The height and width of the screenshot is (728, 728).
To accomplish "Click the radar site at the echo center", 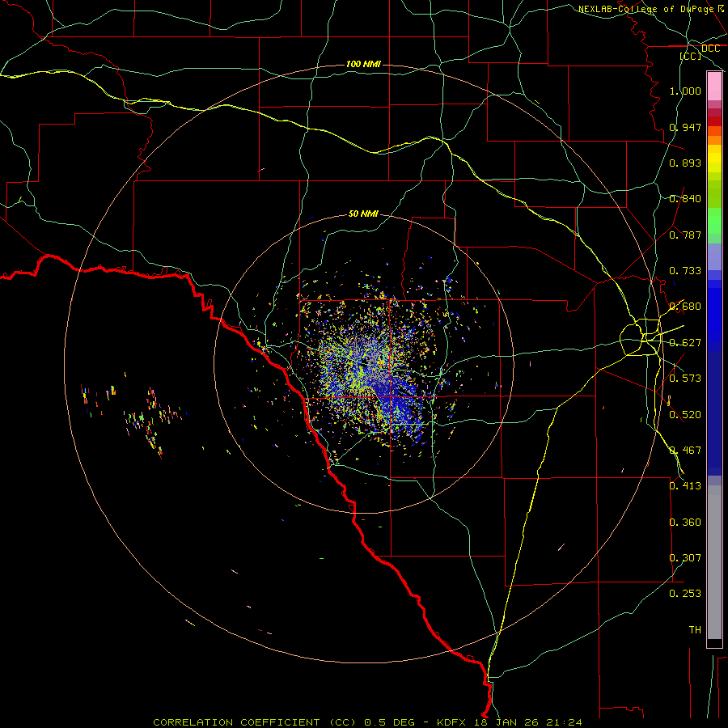I will (365, 362).
